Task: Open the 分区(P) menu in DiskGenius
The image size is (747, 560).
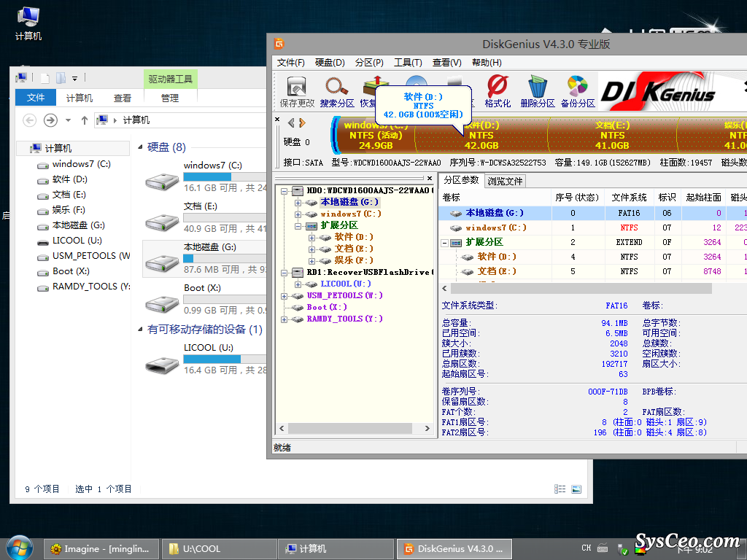Action: pos(369,63)
